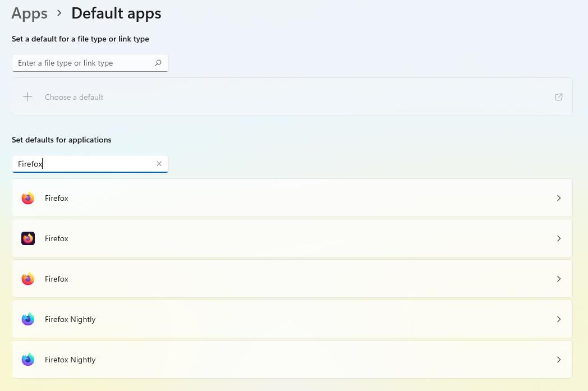This screenshot has width=588, height=391.
Task: Click the open-in-new-window icon beside Choose a default
Action: pyautogui.click(x=559, y=97)
